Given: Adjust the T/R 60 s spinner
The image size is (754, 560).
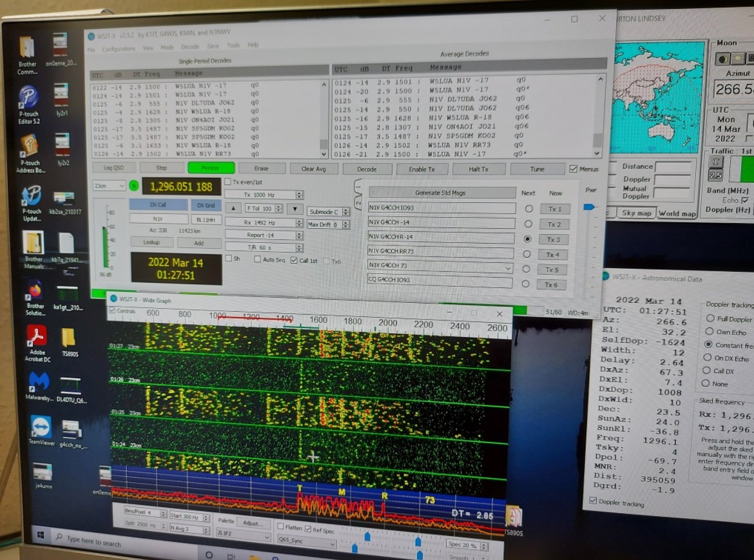Looking at the screenshot, I should pyautogui.click(x=300, y=248).
